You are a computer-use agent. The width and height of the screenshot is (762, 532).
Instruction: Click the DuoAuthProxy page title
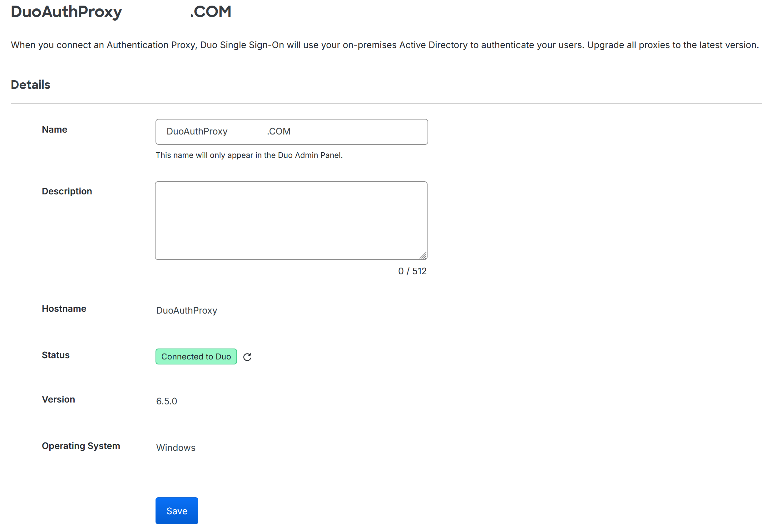pyautogui.click(x=67, y=12)
